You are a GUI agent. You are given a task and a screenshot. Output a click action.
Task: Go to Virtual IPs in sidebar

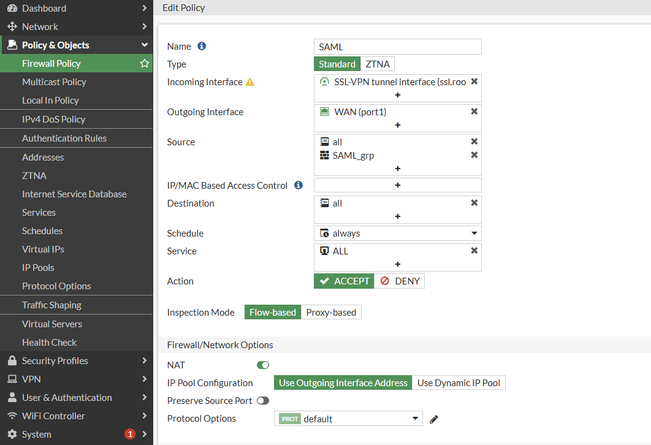pyautogui.click(x=44, y=249)
